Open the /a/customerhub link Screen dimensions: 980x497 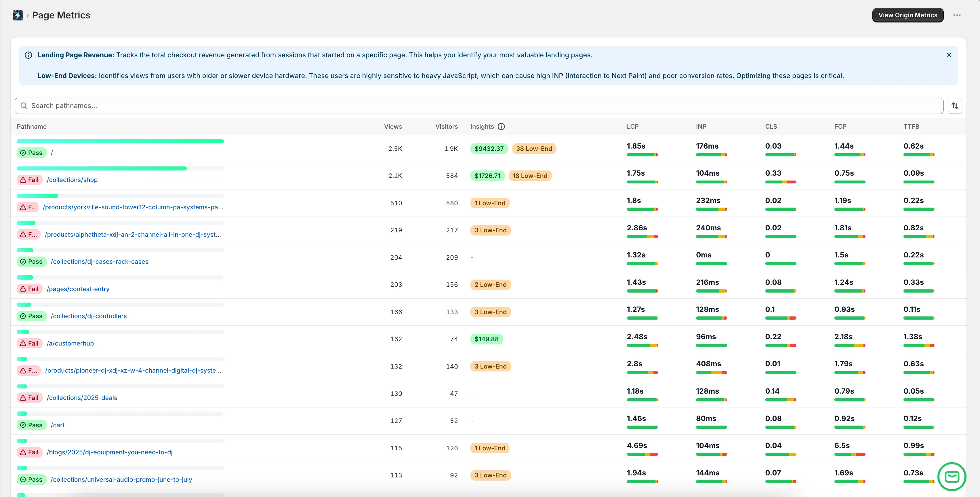[x=70, y=344]
